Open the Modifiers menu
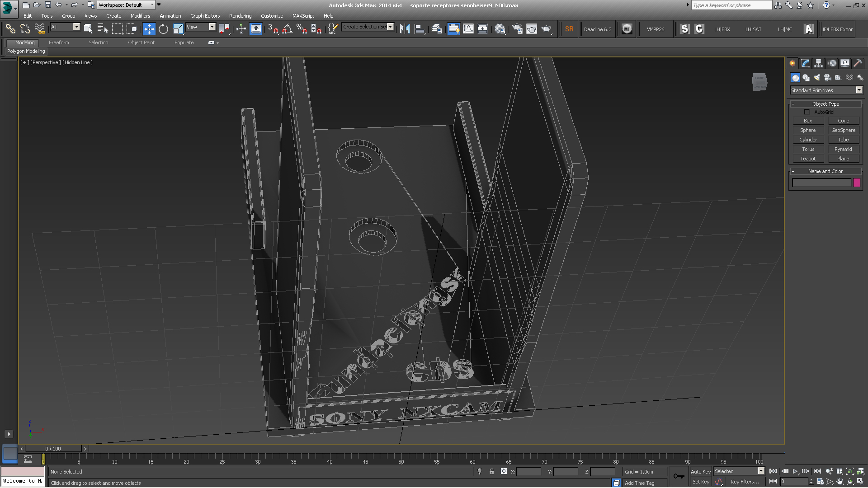Screen dimensions: 868x488 pyautogui.click(x=140, y=16)
